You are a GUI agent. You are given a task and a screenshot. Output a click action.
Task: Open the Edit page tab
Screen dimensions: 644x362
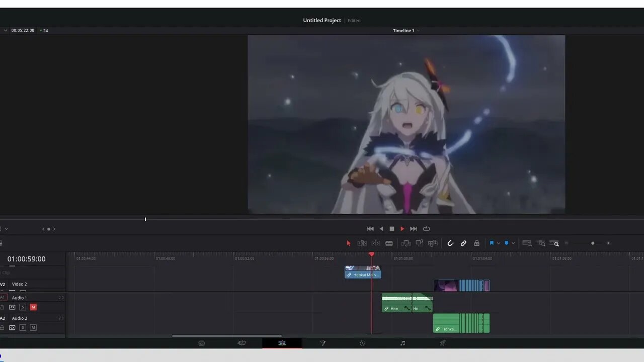[282, 343]
